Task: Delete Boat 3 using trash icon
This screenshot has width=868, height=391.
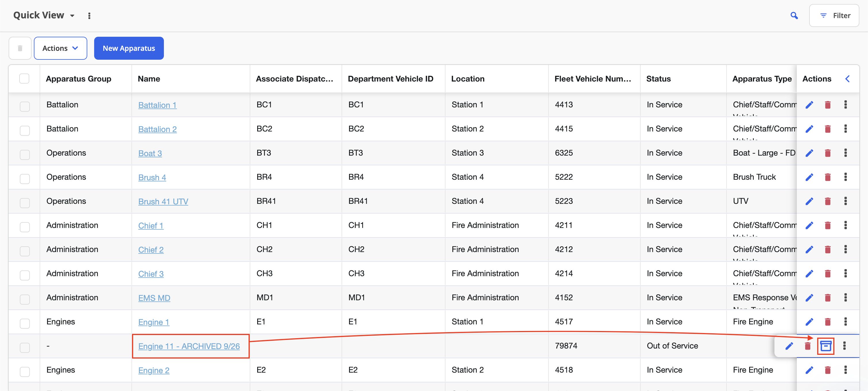Action: tap(828, 153)
